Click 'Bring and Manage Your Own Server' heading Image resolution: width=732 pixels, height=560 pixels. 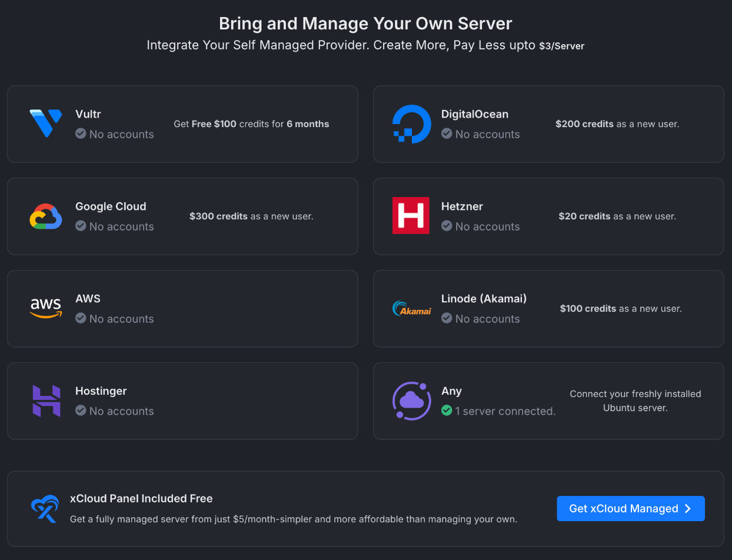coord(365,24)
